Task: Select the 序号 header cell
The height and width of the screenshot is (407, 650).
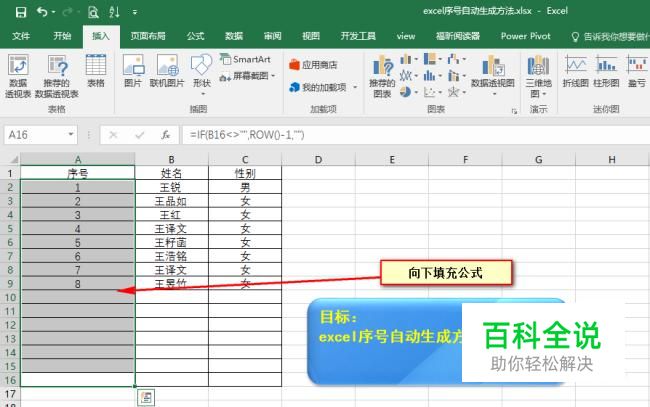Action: coord(78,173)
